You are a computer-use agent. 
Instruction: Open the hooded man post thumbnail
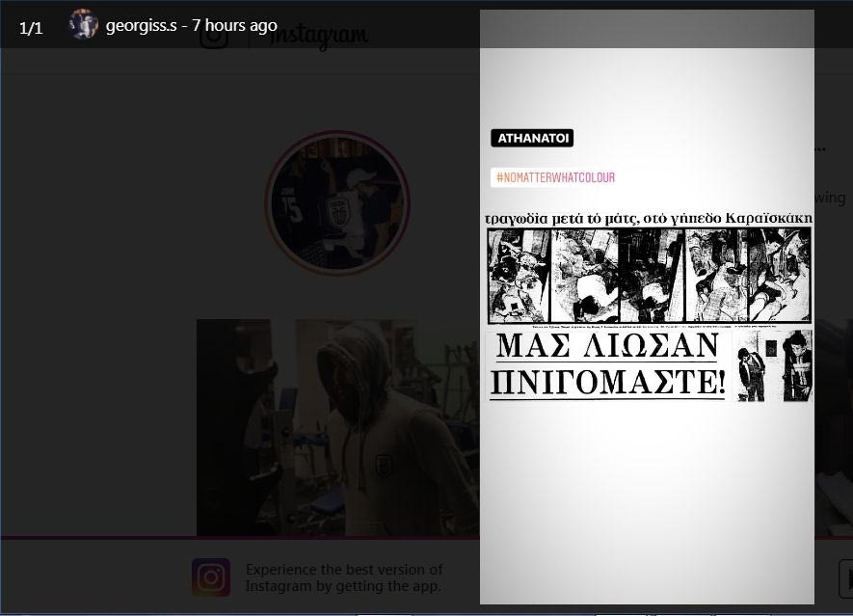(x=337, y=427)
